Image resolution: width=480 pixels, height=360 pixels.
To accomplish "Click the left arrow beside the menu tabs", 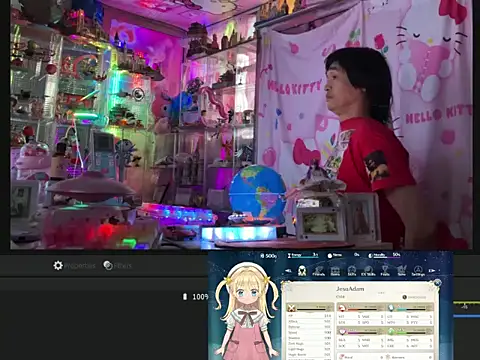I will (x=289, y=271).
